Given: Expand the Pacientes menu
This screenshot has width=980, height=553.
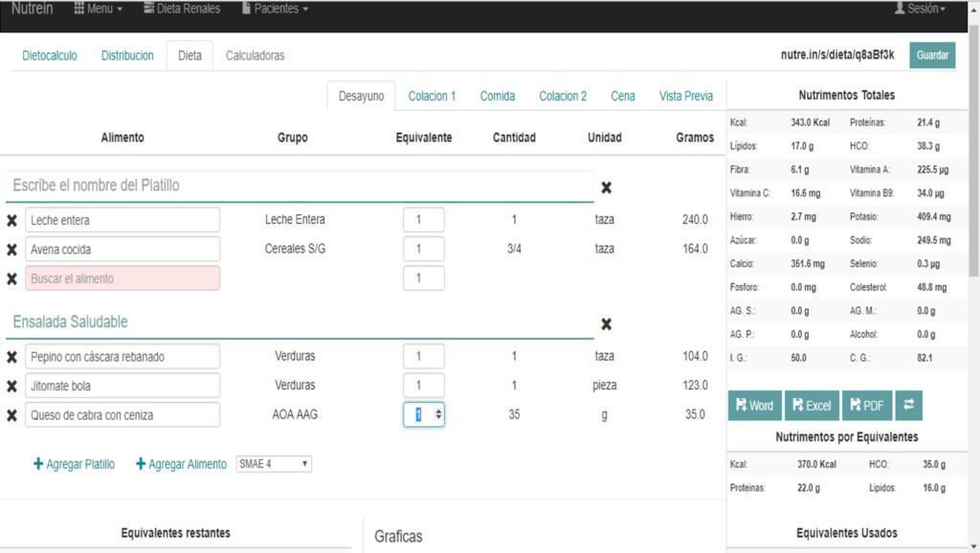Looking at the screenshot, I should point(275,9).
